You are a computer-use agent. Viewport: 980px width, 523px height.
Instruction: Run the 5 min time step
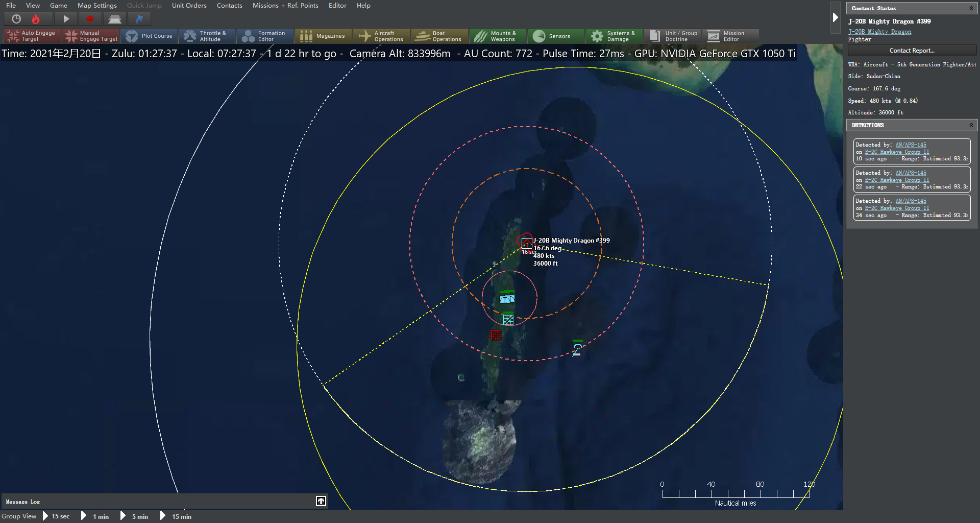coord(135,516)
